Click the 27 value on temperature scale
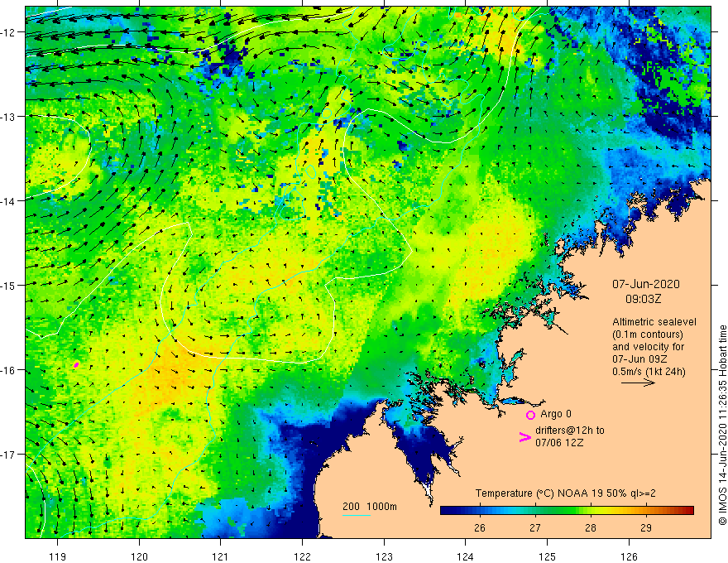The image size is (728, 563). (535, 527)
